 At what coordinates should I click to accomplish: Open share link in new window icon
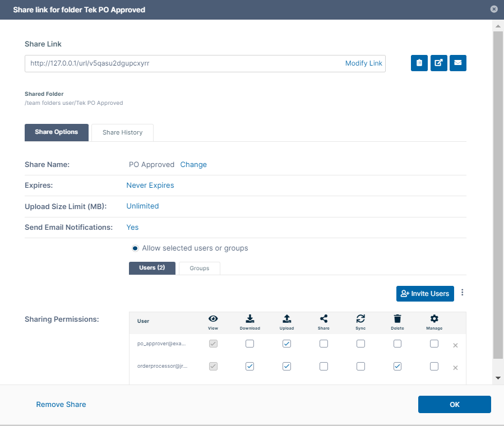coord(438,63)
